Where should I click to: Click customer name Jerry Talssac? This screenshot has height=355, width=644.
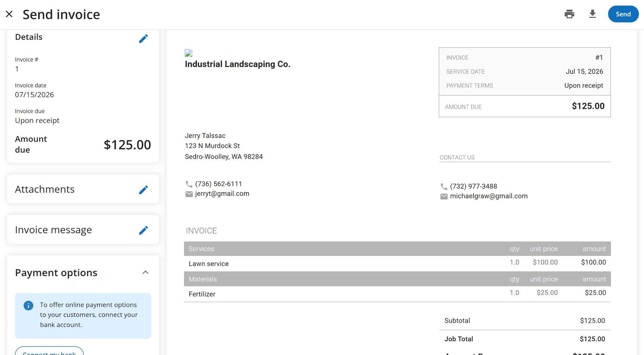[x=205, y=136]
